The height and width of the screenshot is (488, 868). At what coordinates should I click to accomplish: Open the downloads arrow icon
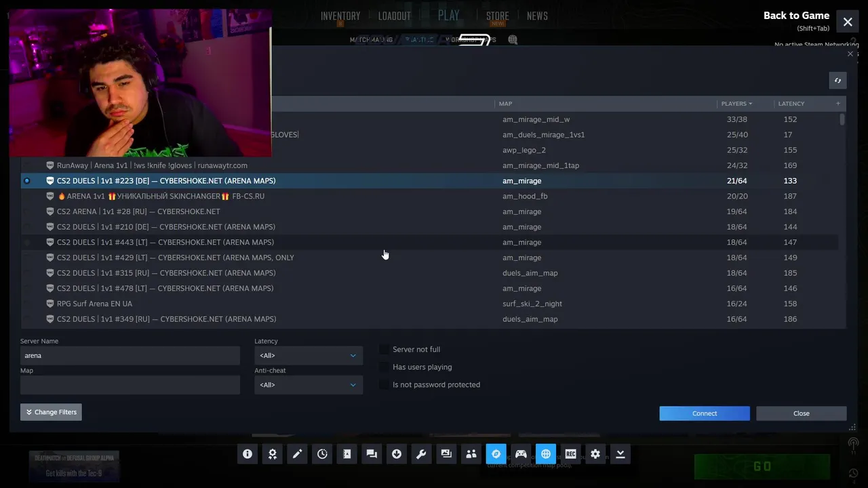point(397,454)
